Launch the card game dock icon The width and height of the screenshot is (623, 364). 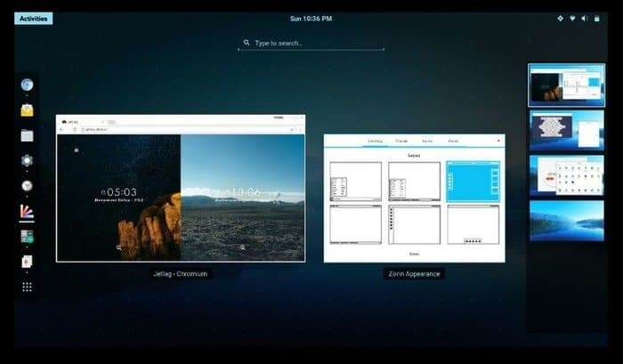click(27, 262)
